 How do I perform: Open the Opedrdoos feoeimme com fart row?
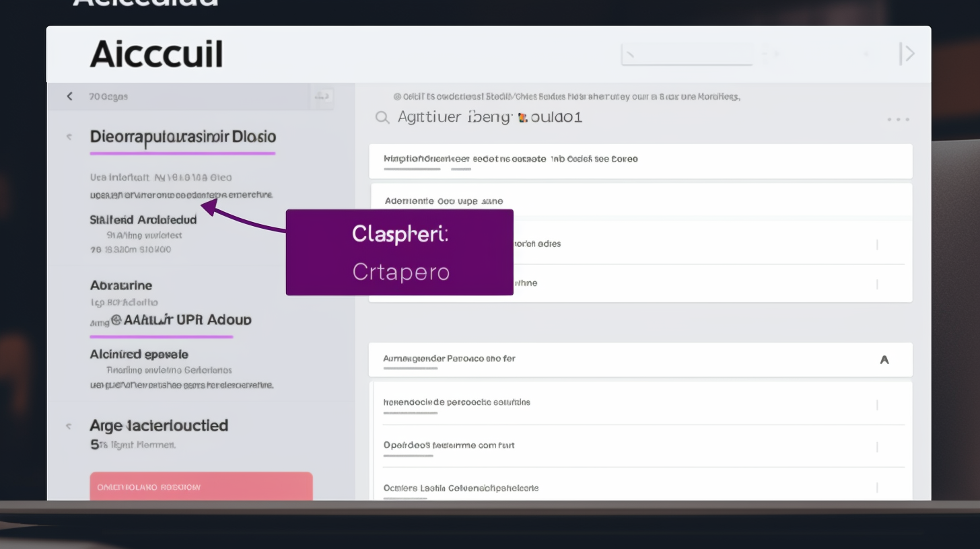[x=642, y=447]
